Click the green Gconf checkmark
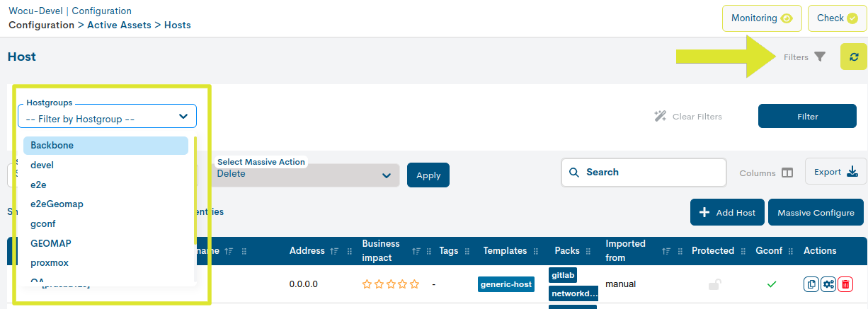Screen dimensions: 868x309 [772, 284]
